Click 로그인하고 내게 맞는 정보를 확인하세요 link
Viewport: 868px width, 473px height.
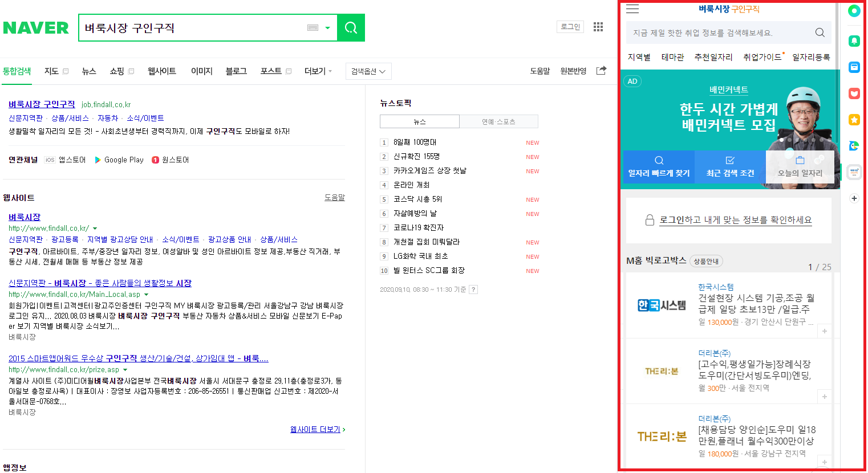[736, 220]
